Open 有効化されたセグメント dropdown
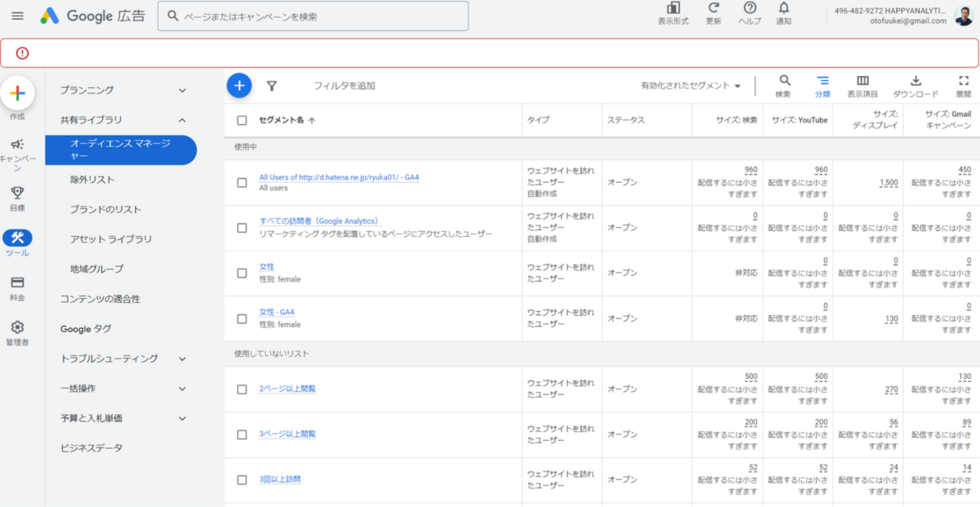Viewport: 980px width, 507px height. pos(691,86)
